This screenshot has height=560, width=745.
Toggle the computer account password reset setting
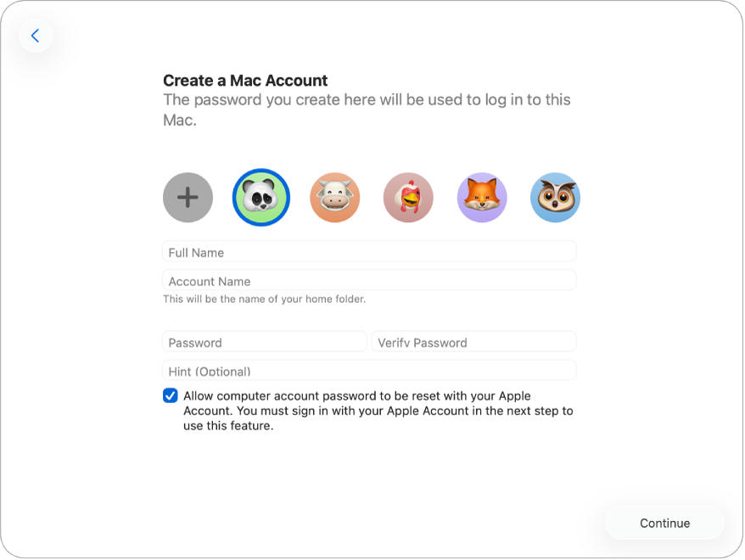tap(170, 395)
